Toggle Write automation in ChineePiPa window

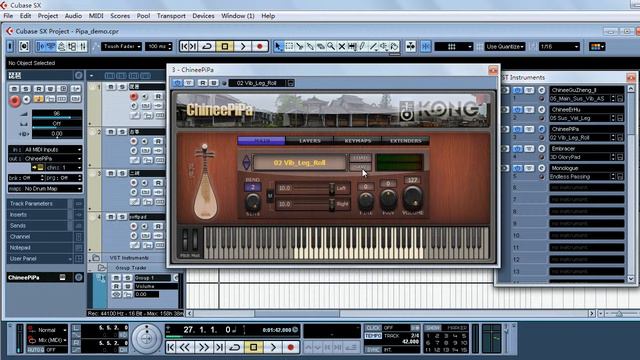[213, 83]
